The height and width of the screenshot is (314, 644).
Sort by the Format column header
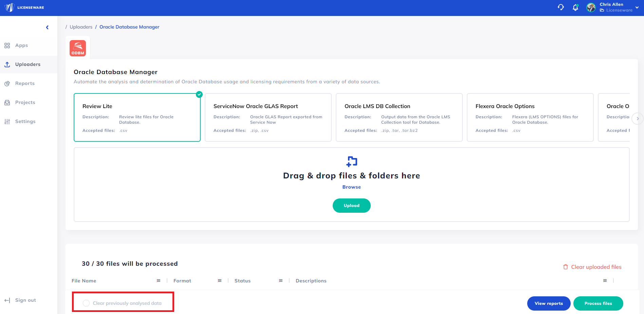(x=182, y=281)
